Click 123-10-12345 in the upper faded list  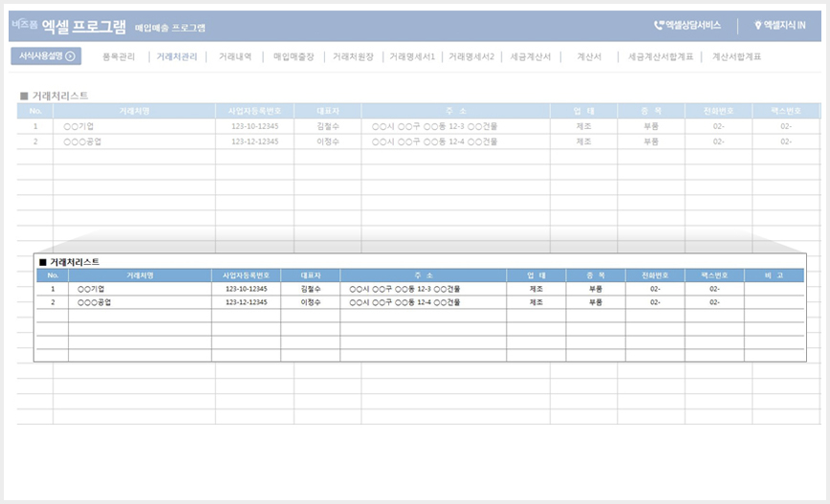click(x=254, y=126)
